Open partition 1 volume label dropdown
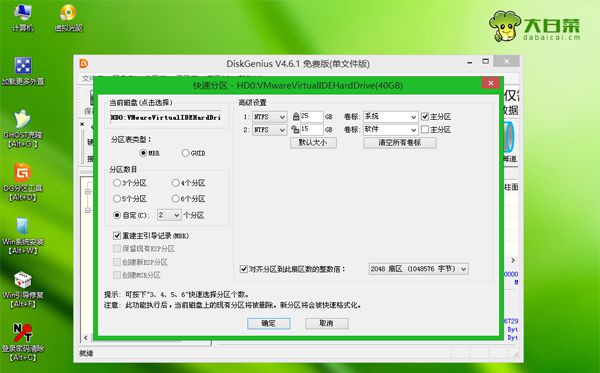This screenshot has height=373, width=600. pos(390,116)
